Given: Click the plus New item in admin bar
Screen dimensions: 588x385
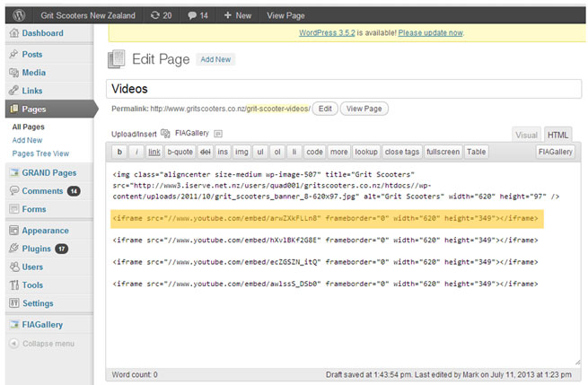Looking at the screenshot, I should 238,15.
